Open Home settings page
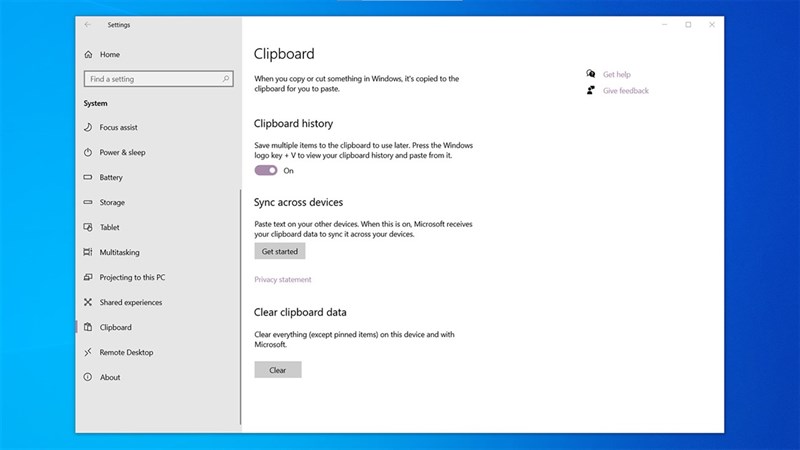This screenshot has width=800, height=450. coord(110,54)
